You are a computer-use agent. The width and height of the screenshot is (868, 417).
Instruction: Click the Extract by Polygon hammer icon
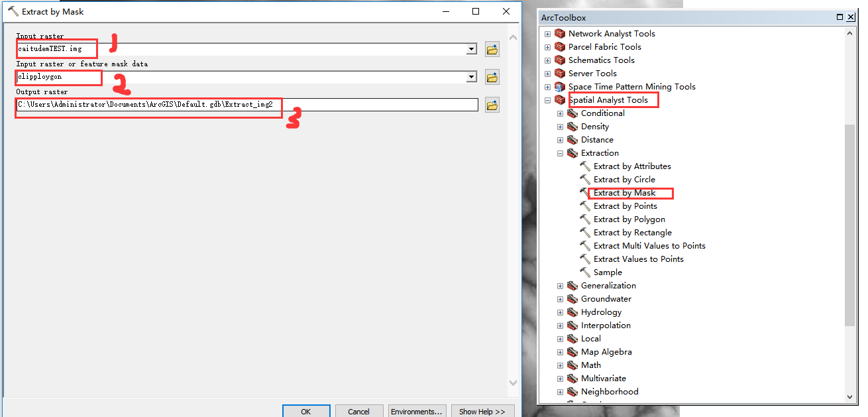pyautogui.click(x=585, y=219)
